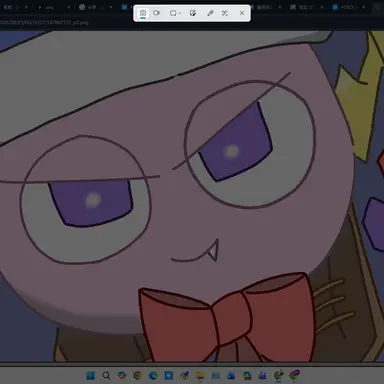The image size is (384, 384).
Task: Open Windows Search from the taskbar
Action: (x=106, y=376)
